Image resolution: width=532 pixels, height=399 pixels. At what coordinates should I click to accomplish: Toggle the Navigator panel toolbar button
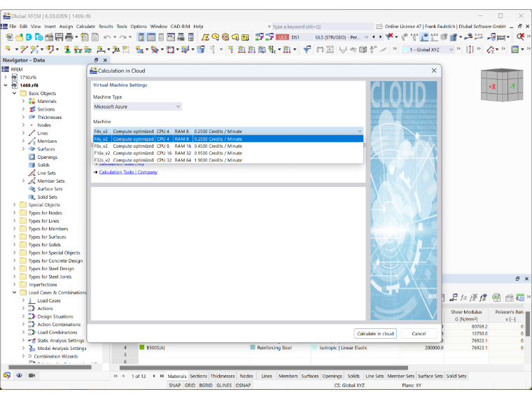click(141, 37)
